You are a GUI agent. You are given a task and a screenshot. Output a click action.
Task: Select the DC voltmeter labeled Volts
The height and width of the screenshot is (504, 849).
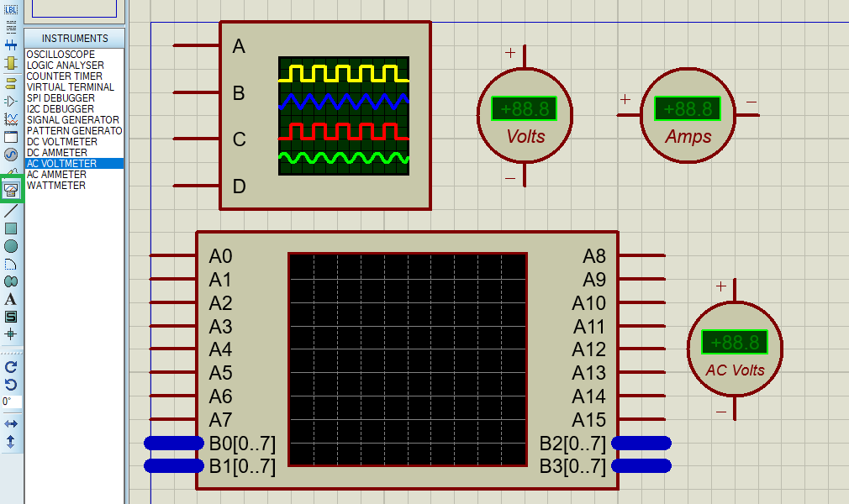[525, 115]
